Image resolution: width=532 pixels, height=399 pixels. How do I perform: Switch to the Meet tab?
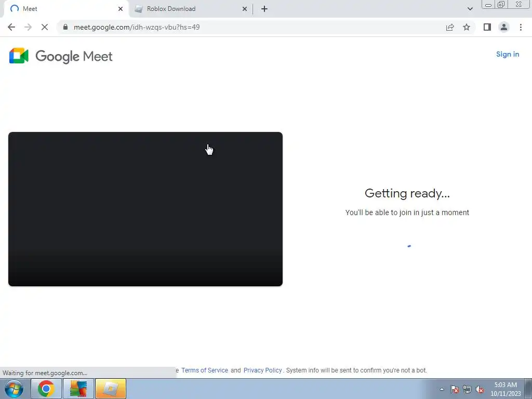(66, 9)
